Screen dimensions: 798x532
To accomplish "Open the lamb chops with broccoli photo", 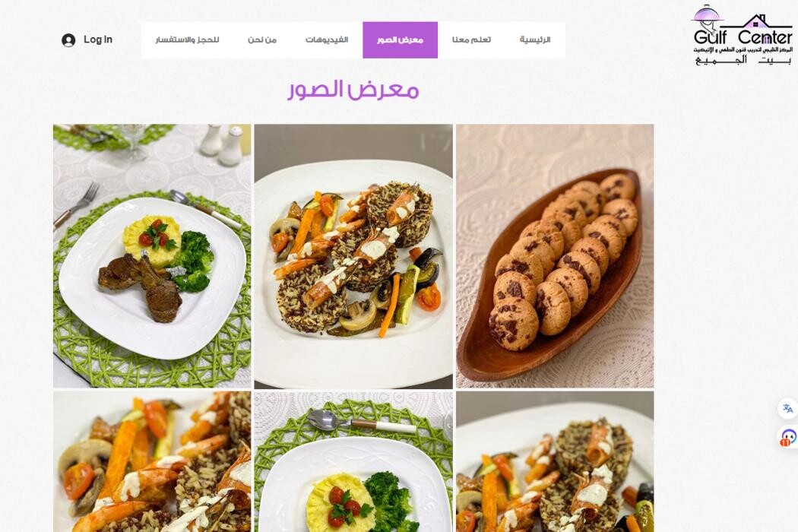I will coord(152,256).
